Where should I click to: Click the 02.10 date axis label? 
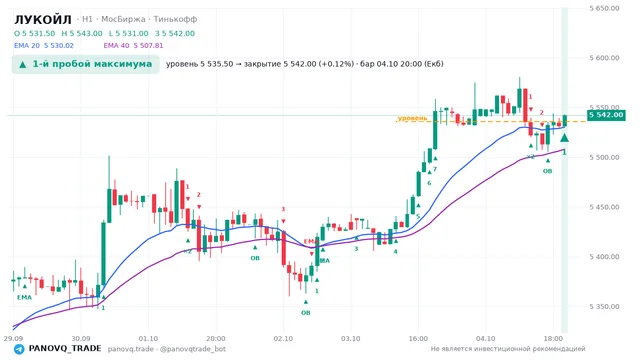283,339
